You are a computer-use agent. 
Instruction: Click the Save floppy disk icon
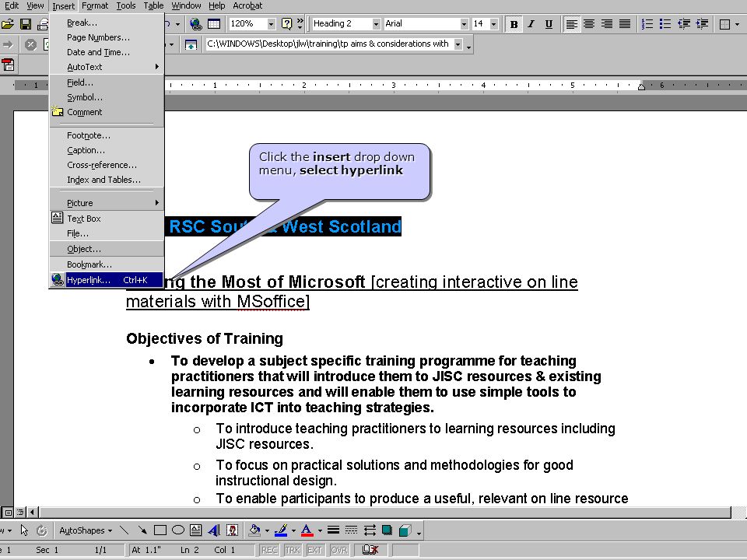tap(25, 24)
